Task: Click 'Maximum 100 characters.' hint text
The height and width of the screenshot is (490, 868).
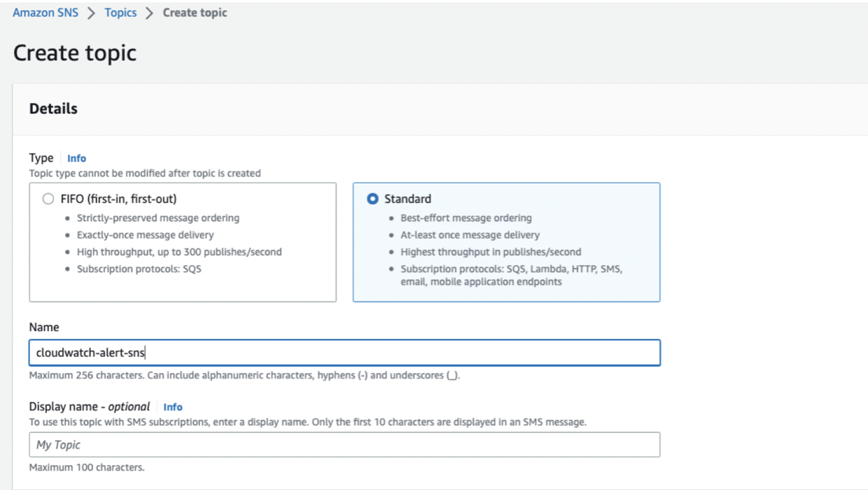Action: click(87, 467)
